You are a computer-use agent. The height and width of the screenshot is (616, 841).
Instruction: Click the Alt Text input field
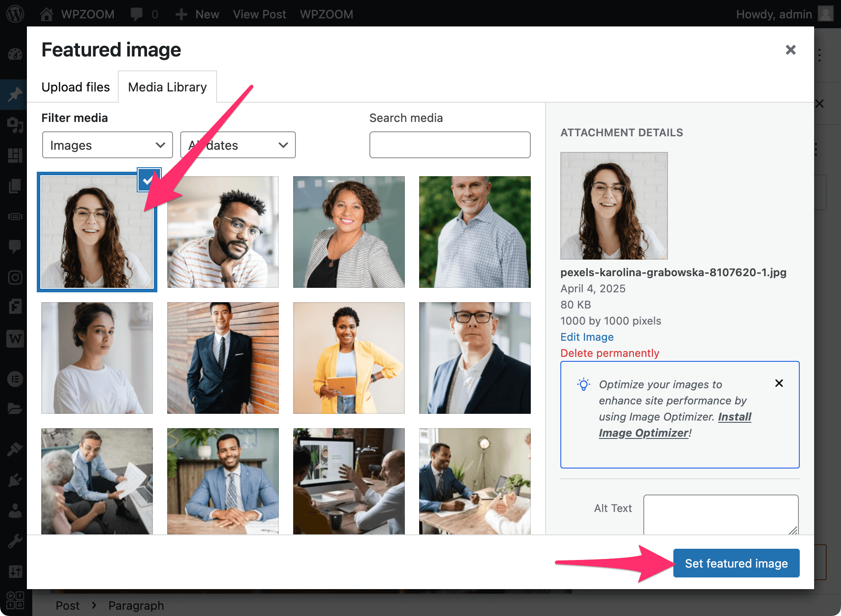tap(720, 514)
